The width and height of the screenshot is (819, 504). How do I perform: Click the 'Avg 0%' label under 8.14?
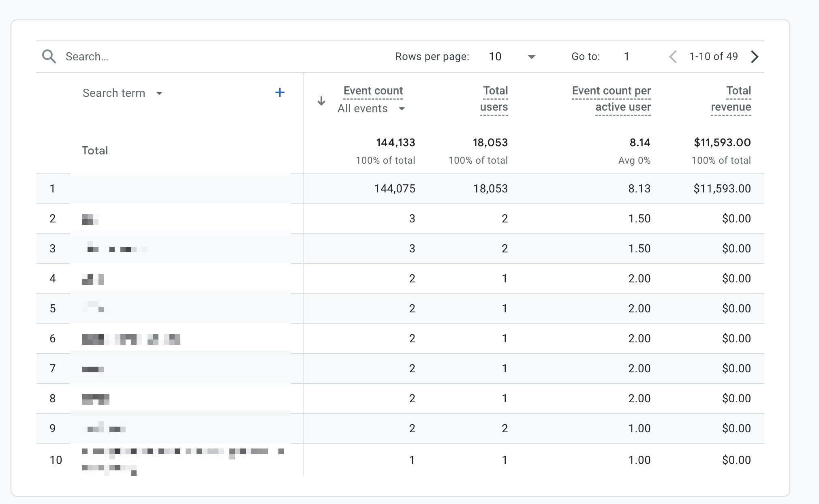634,160
